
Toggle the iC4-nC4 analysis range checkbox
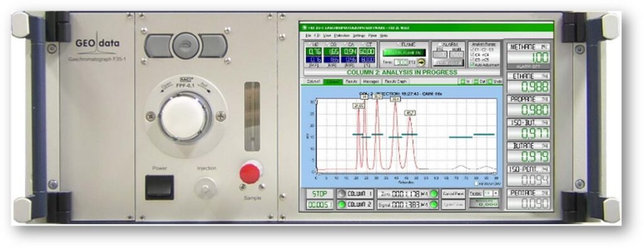(472, 55)
